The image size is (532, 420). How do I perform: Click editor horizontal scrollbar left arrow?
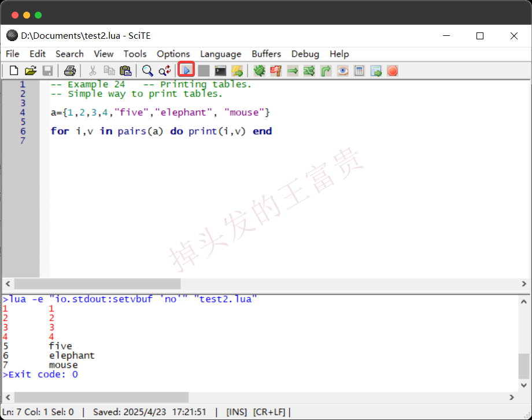(x=8, y=283)
